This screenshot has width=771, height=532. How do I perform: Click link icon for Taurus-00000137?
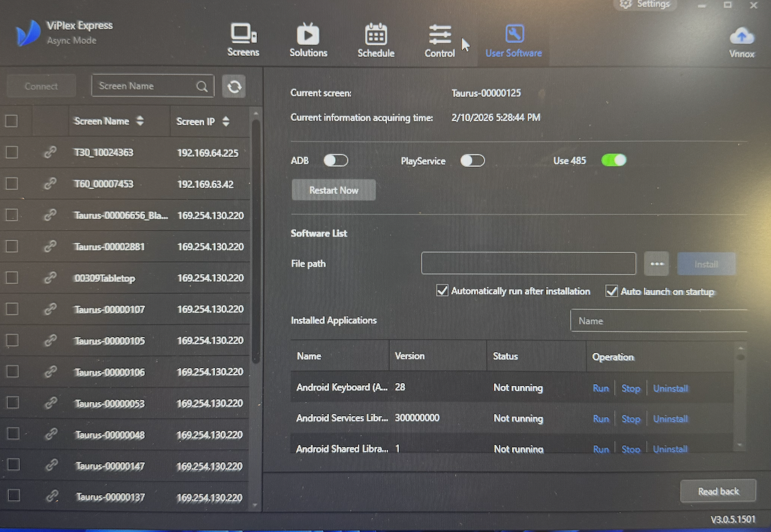point(52,496)
